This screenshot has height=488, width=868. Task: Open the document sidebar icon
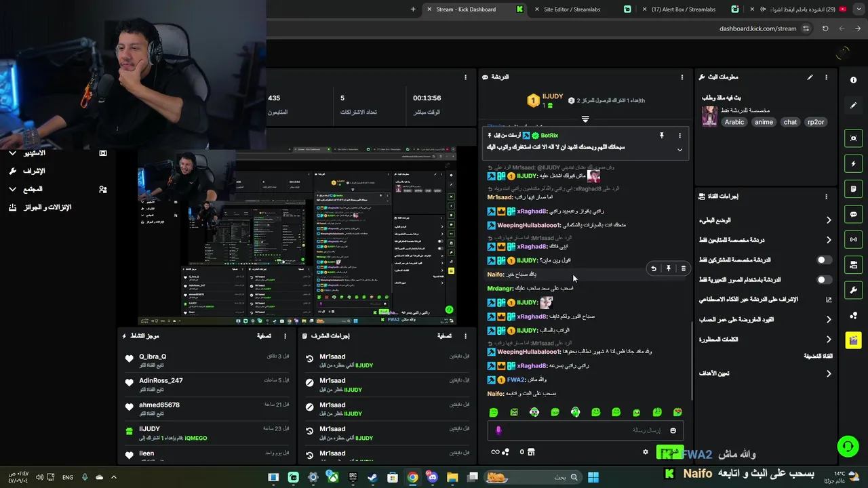pyautogui.click(x=853, y=188)
